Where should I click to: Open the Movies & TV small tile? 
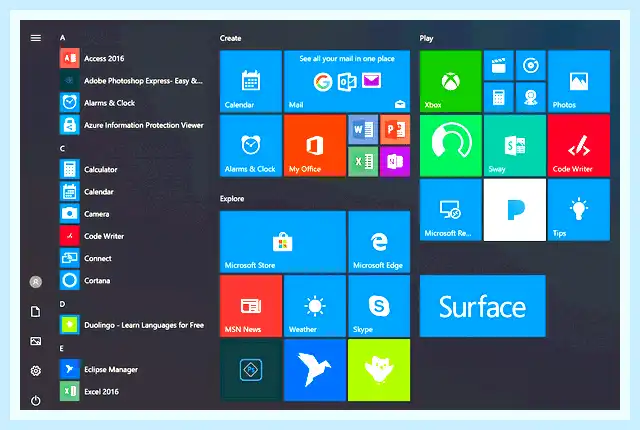(499, 65)
